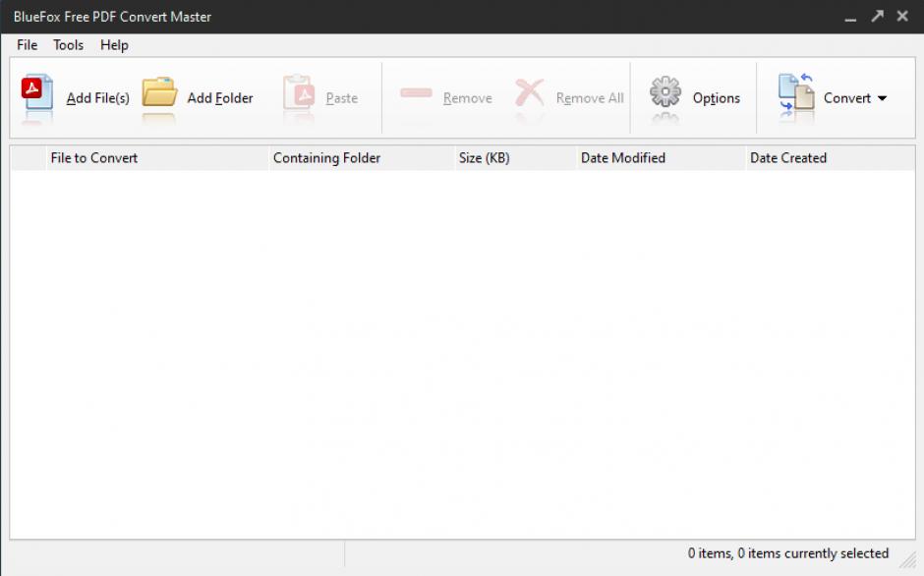Sort by File to Convert column header
Viewport: 924px width, 576px height.
tap(156, 158)
